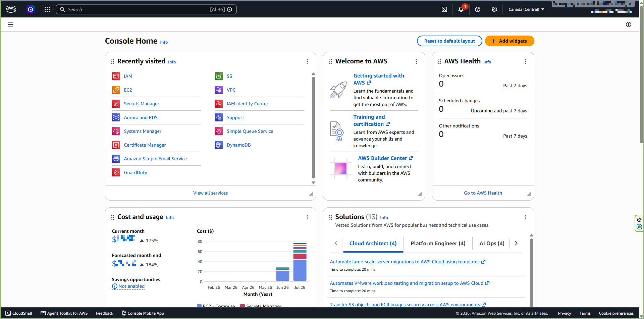Show previous Solutions tabs with left chevron
The height and width of the screenshot is (319, 644).
[336, 243]
